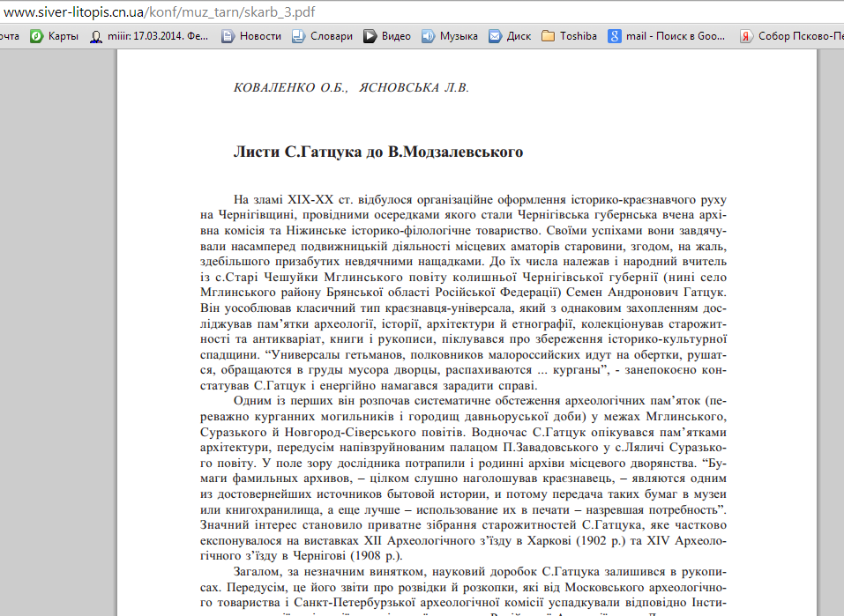Click the paragraph starting 'Загалом, за незначним винятком'
Viewport: 844px width, 616px height.
click(463, 590)
